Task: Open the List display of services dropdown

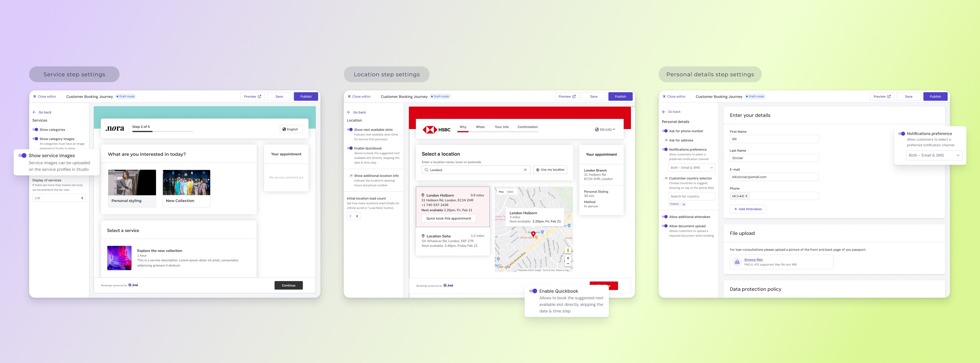Action: [59, 198]
